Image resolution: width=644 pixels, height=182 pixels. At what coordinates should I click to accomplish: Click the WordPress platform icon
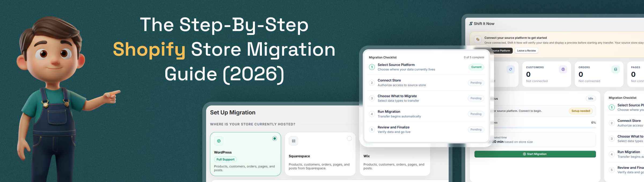219,141
